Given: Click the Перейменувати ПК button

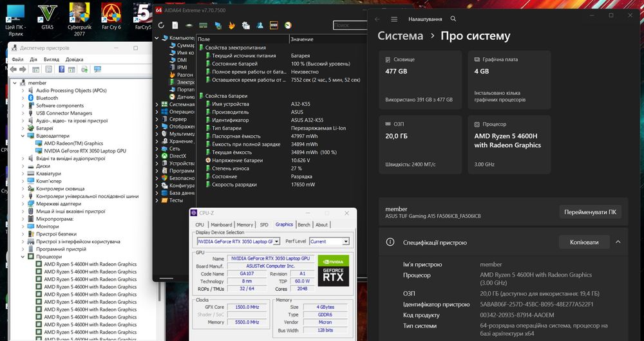Looking at the screenshot, I should 590,212.
